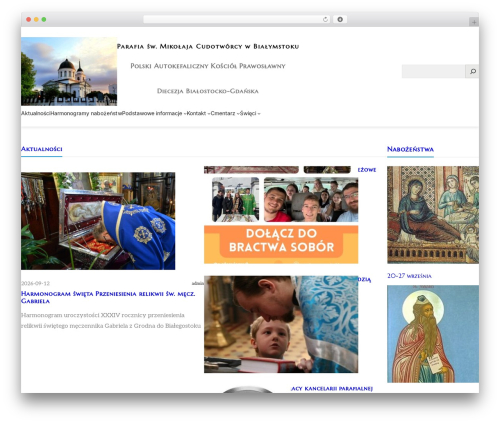The width and height of the screenshot is (500, 423).
Task: Expand the Święci dropdown menu
Action: pos(250,113)
